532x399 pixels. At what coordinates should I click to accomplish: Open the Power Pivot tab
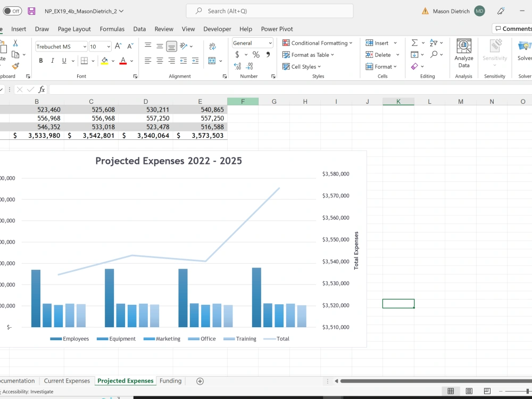click(277, 29)
